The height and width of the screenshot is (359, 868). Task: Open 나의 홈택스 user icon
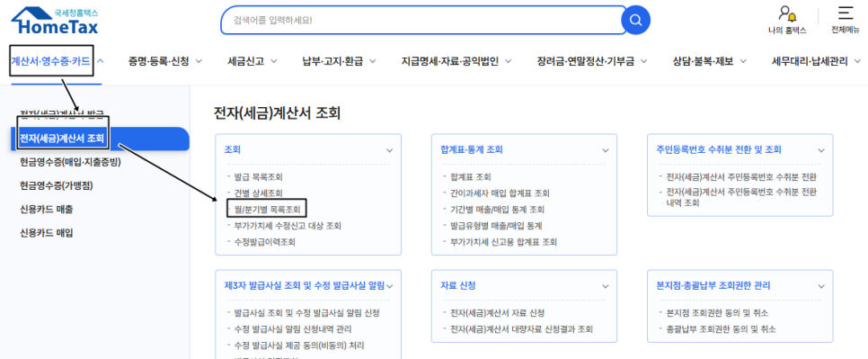tap(787, 20)
